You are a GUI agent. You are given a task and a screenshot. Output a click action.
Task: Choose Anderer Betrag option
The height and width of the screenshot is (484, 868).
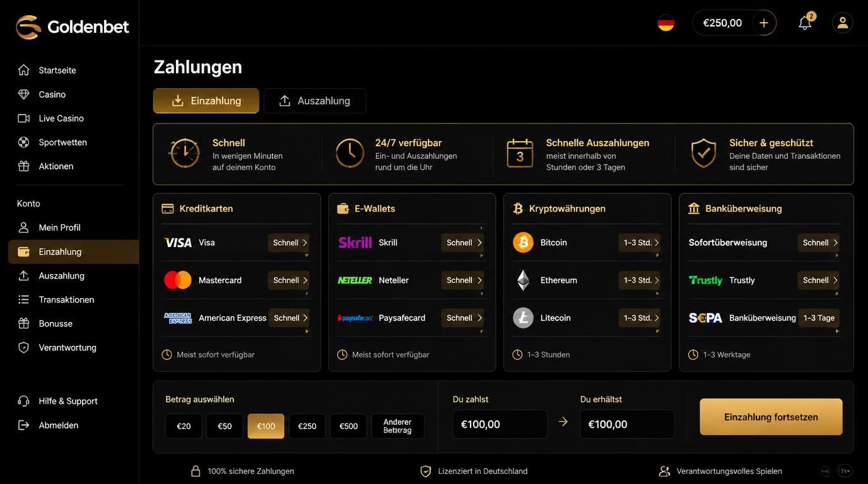(397, 426)
